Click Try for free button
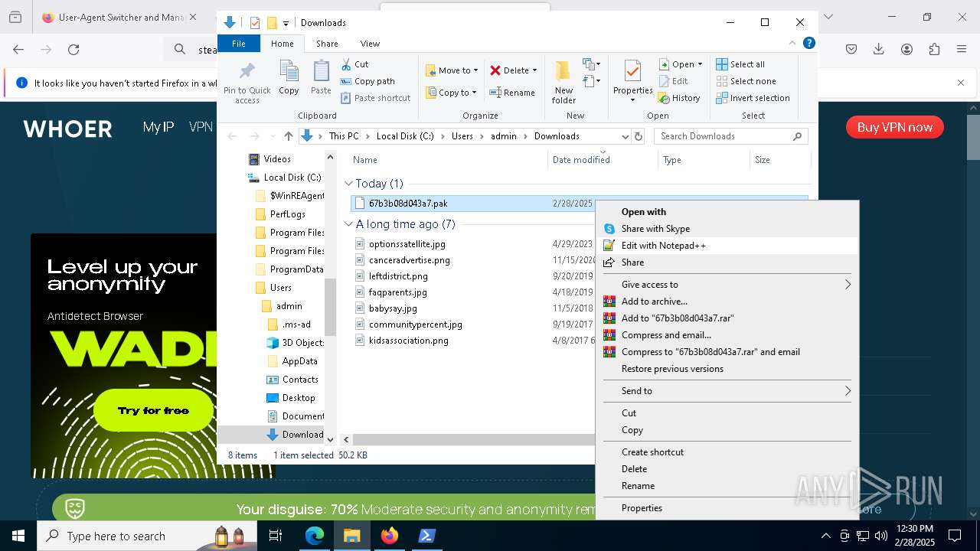The width and height of the screenshot is (980, 551). coord(153,410)
